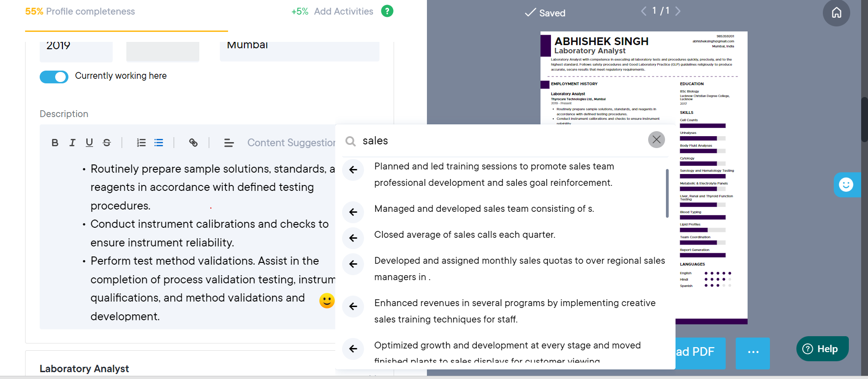This screenshot has height=379, width=868.
Task: Disable the Currently working here toggle
Action: [54, 77]
